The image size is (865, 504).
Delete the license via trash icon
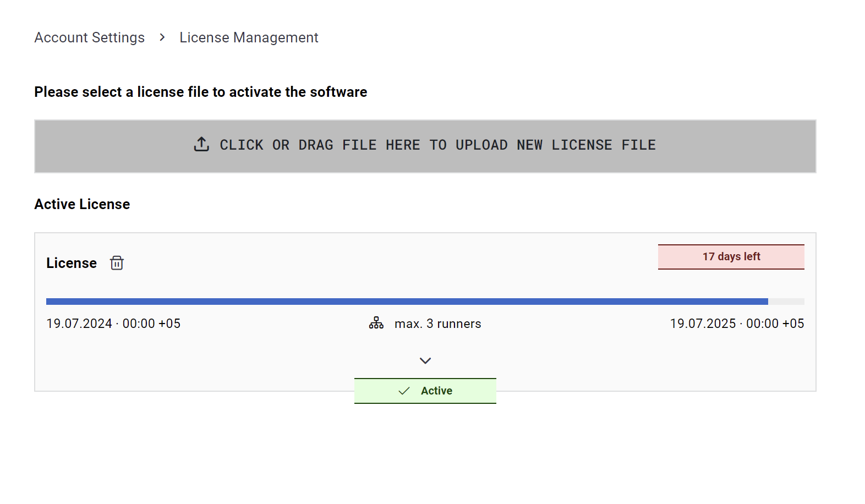[117, 263]
